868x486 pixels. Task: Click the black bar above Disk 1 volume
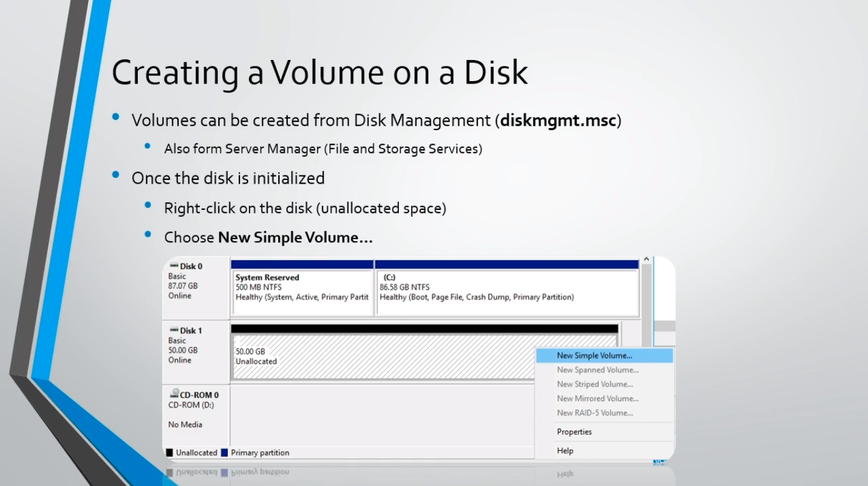[x=424, y=328]
